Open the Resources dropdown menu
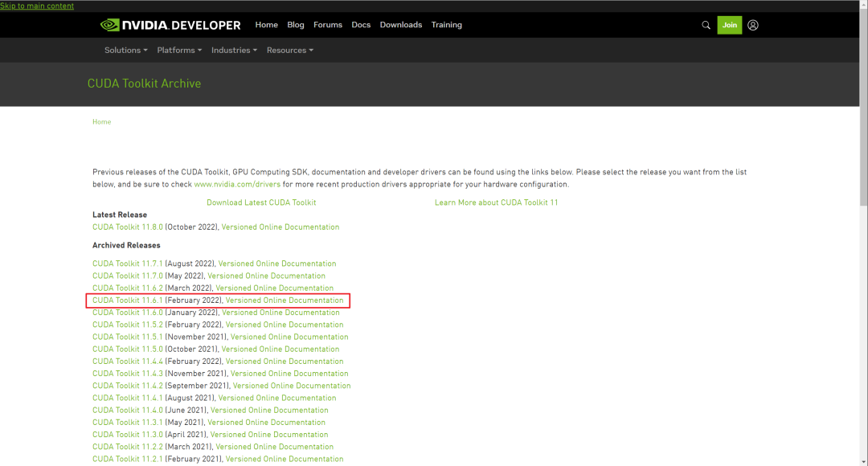 click(290, 51)
